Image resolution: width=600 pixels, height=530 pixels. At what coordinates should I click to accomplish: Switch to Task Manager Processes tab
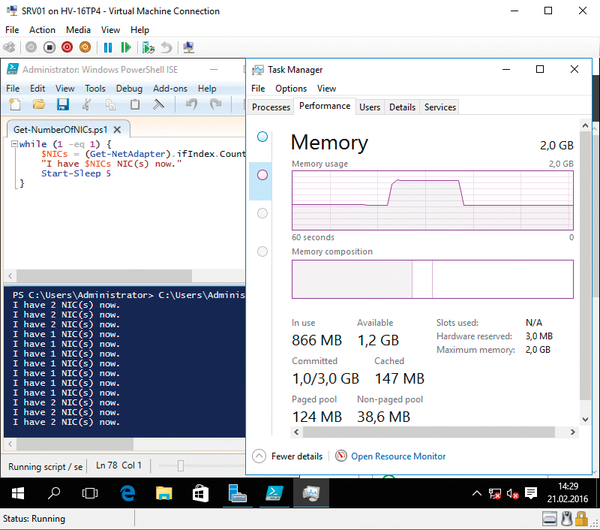coord(271,107)
